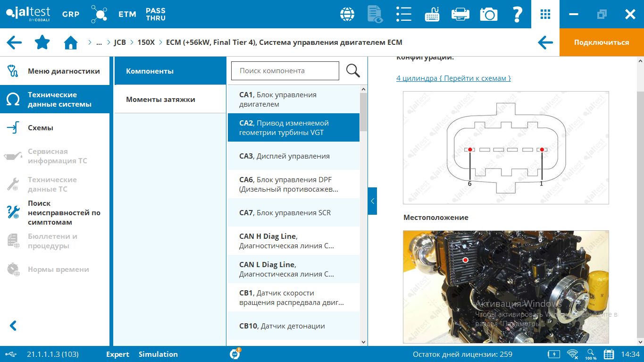Take a screenshot with camera icon
Image resolution: width=644 pixels, height=362 pixels.
click(x=489, y=14)
